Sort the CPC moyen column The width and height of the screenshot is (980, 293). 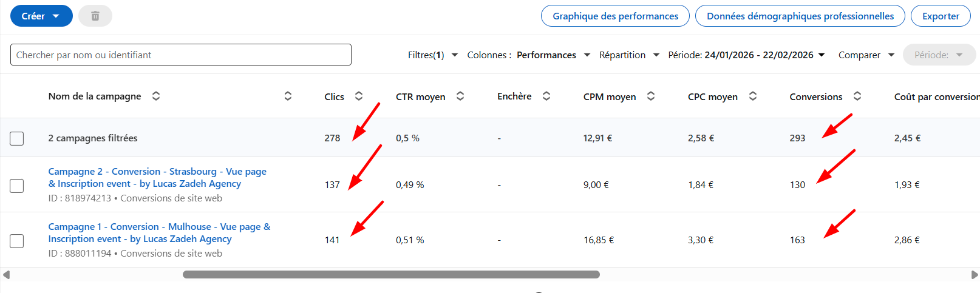click(753, 96)
